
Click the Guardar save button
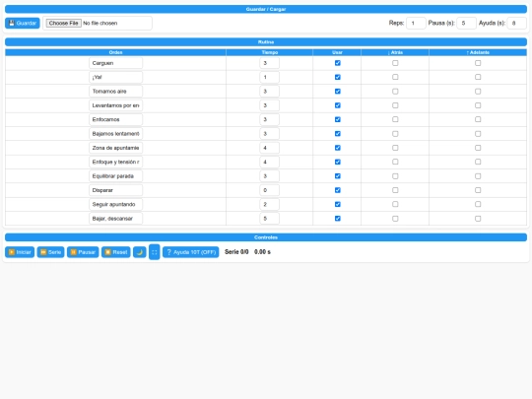(x=23, y=23)
